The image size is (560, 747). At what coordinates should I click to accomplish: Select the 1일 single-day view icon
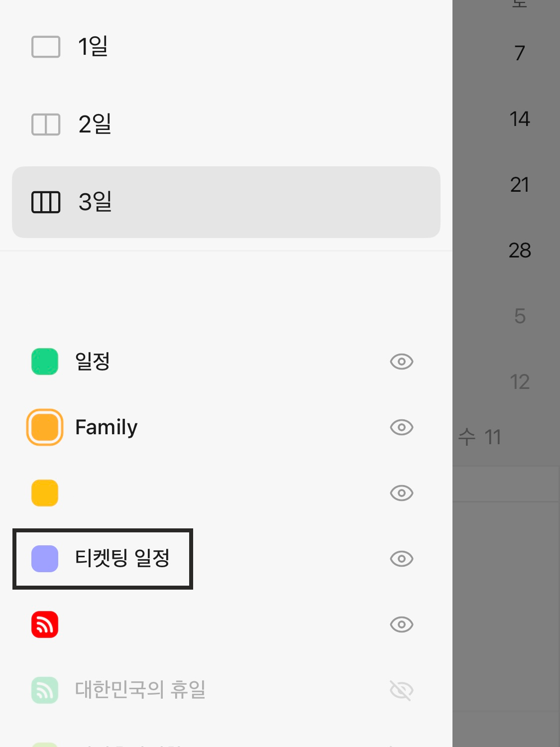(46, 47)
